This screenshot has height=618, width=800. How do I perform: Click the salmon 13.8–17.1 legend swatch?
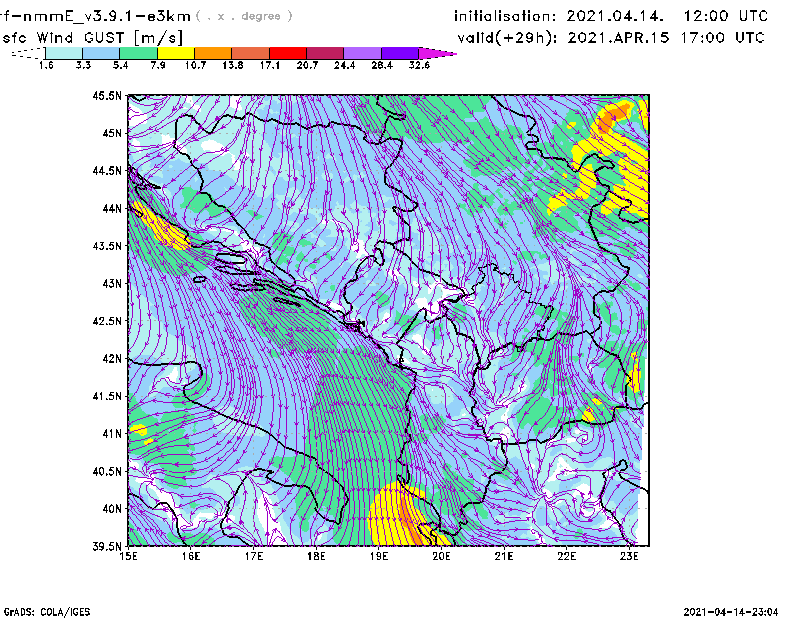click(x=251, y=53)
